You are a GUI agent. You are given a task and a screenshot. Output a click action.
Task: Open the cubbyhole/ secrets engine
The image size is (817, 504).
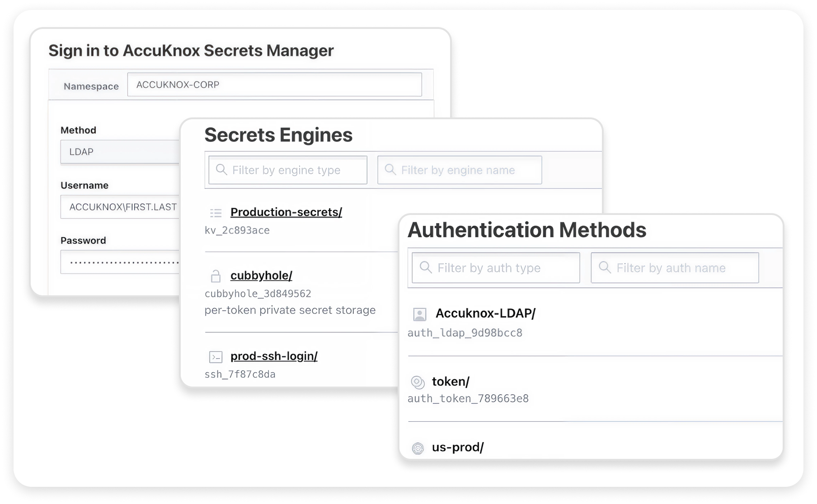pos(261,275)
